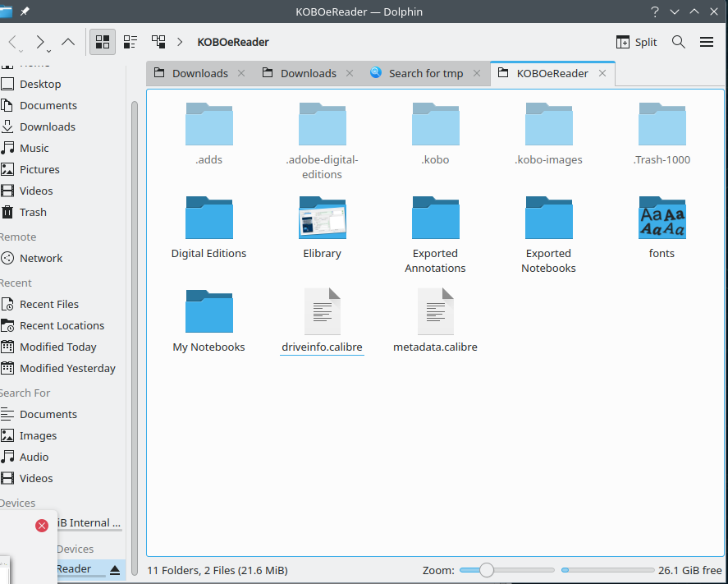
Task: Eject the Reader device
Action: 115,570
